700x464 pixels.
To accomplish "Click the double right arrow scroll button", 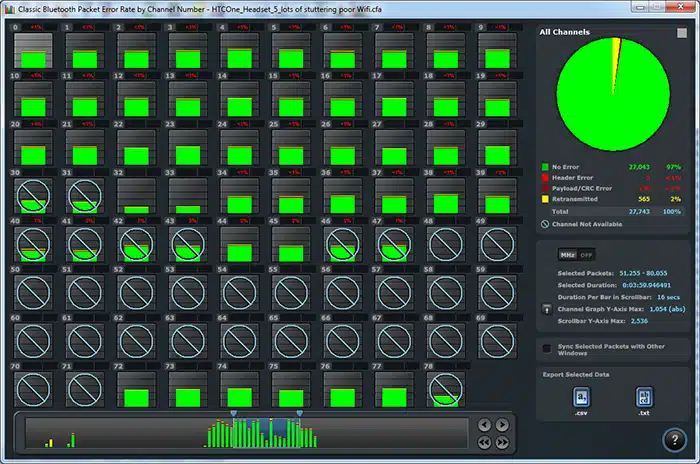I will 502,442.
